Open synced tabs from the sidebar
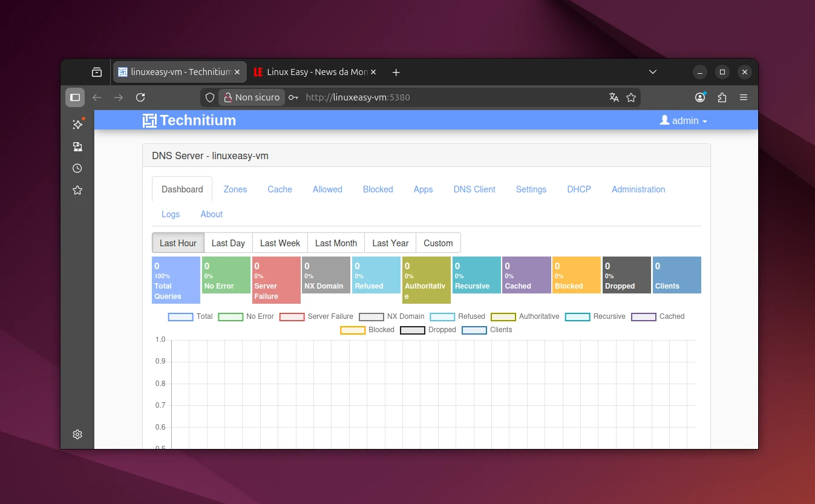Viewport: 815px width, 504px height. click(77, 146)
